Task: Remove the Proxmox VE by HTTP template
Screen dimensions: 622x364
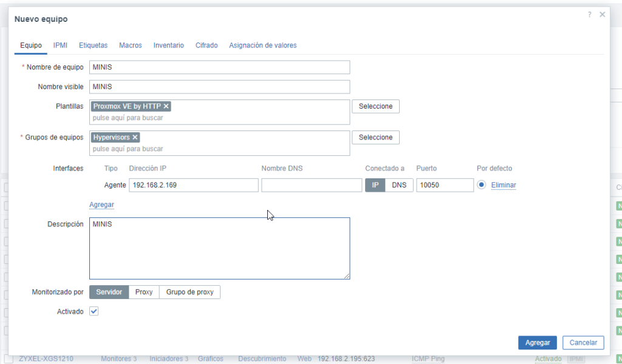Action: pyautogui.click(x=166, y=106)
